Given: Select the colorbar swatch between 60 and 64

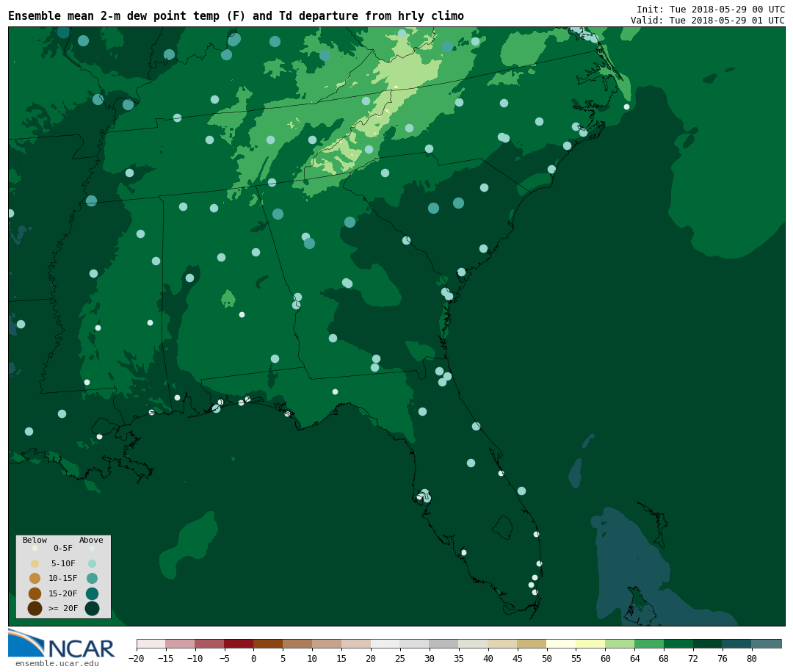Looking at the screenshot, I should click(x=620, y=643).
